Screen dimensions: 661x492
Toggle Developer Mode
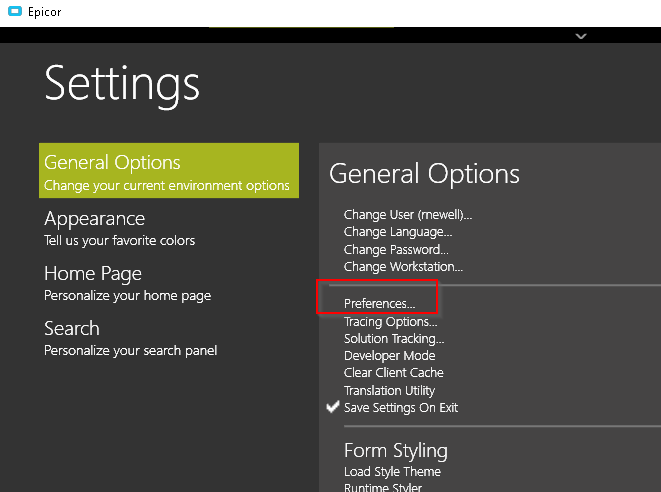coord(389,356)
